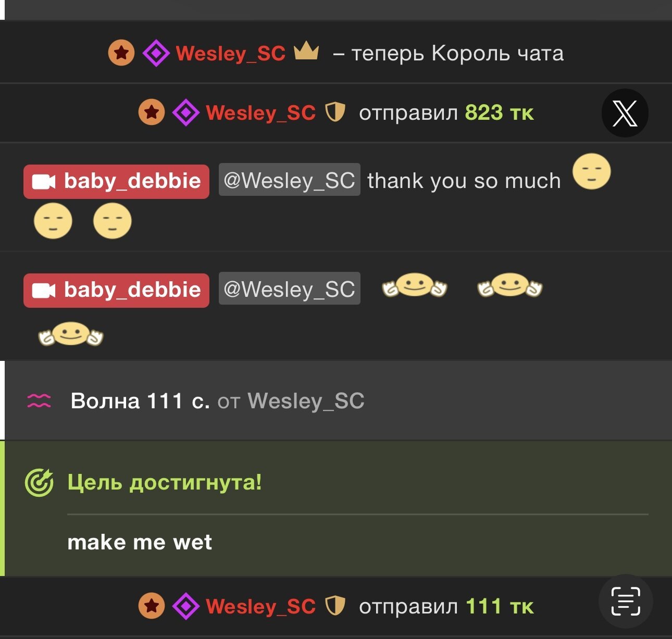
Task: Click the purple diamond badge in 823 тк row
Action: point(186,112)
